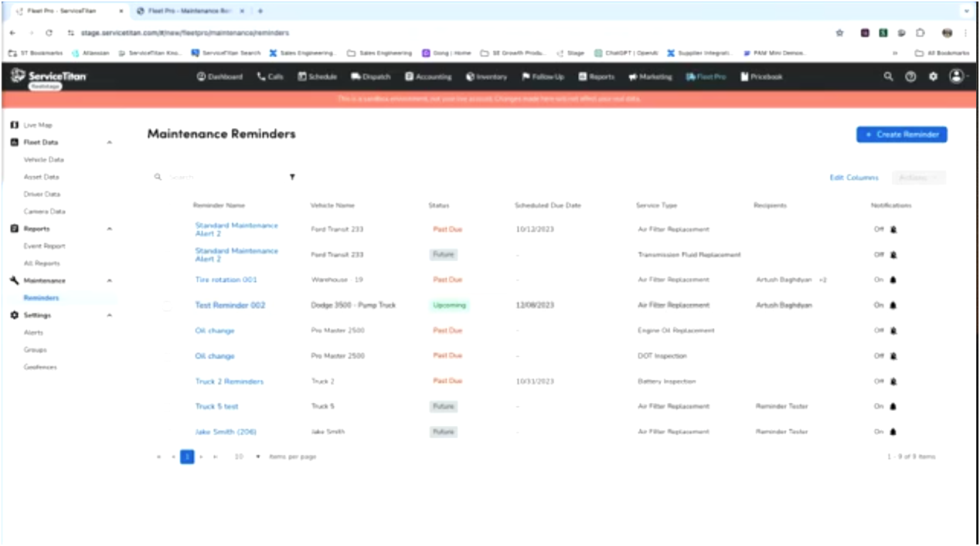Open Reports in the top navigation bar

coord(597,77)
